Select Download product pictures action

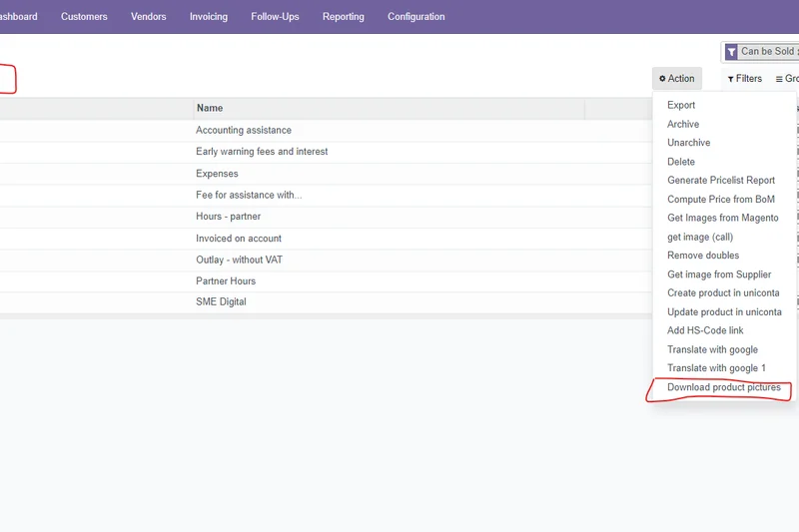(x=723, y=387)
